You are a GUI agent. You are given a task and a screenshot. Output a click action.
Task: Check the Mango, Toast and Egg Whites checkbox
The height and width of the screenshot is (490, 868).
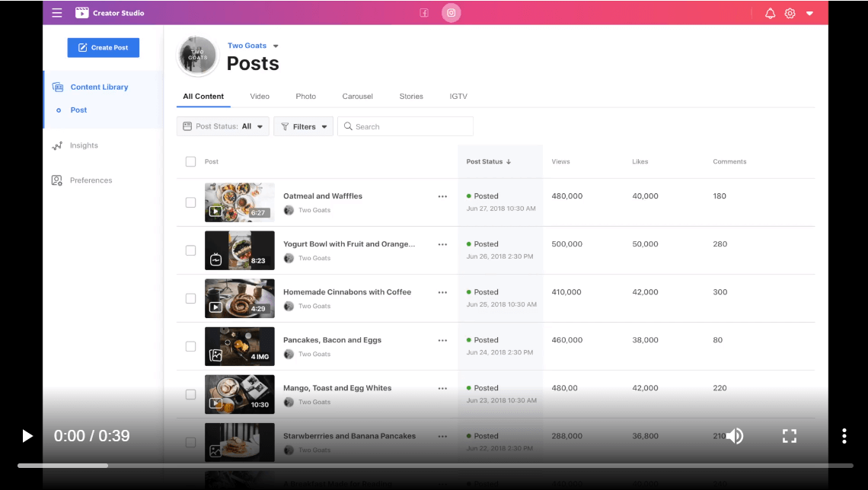(190, 394)
